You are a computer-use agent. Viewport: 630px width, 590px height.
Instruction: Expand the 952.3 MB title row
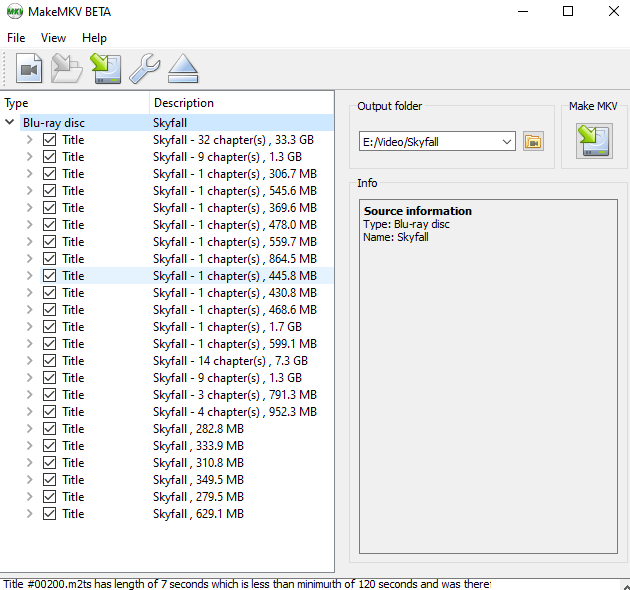click(29, 412)
